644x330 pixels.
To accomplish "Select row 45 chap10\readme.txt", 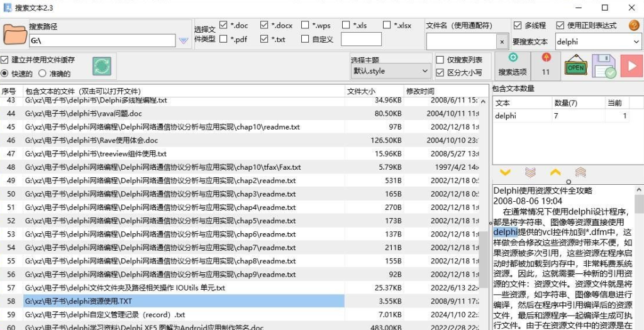I will click(240, 127).
